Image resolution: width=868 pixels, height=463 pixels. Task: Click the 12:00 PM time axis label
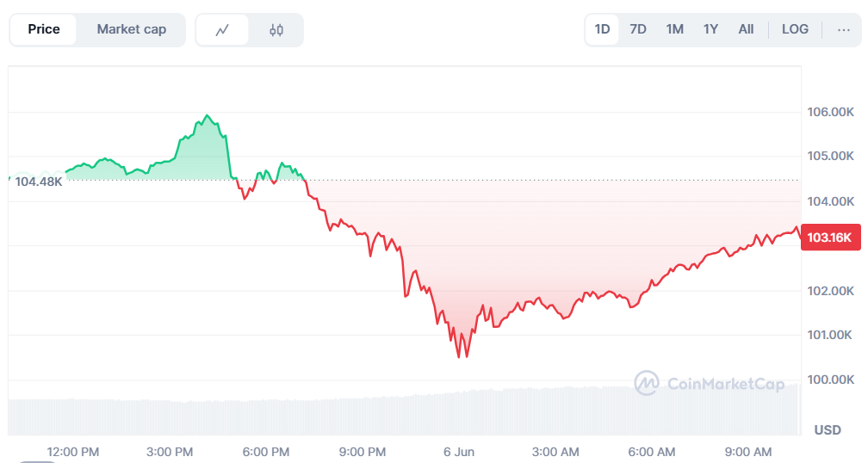[x=73, y=452]
